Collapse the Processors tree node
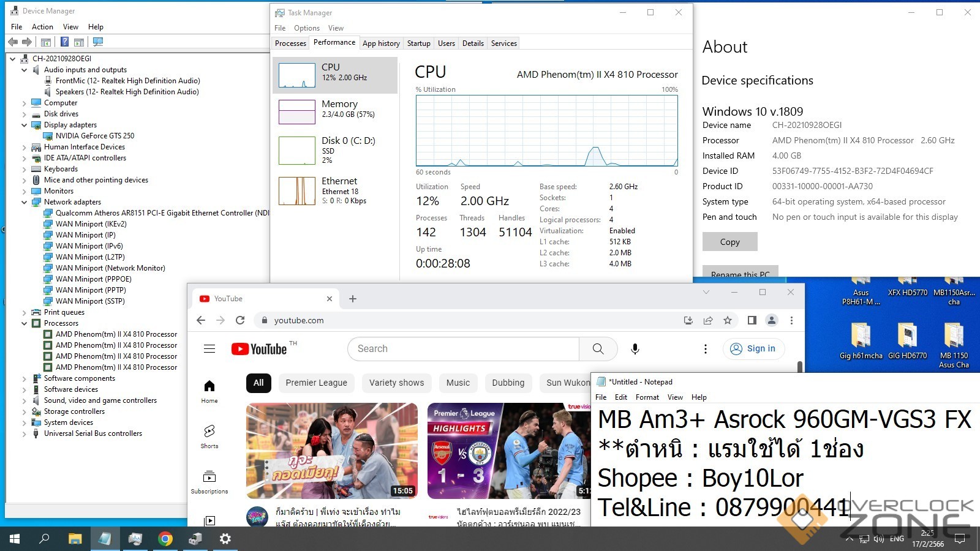This screenshot has height=551, width=980. 24,323
